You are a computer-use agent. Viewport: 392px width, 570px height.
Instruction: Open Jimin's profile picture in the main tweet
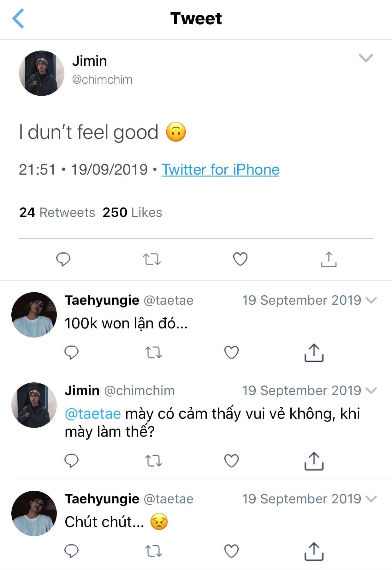(x=42, y=73)
